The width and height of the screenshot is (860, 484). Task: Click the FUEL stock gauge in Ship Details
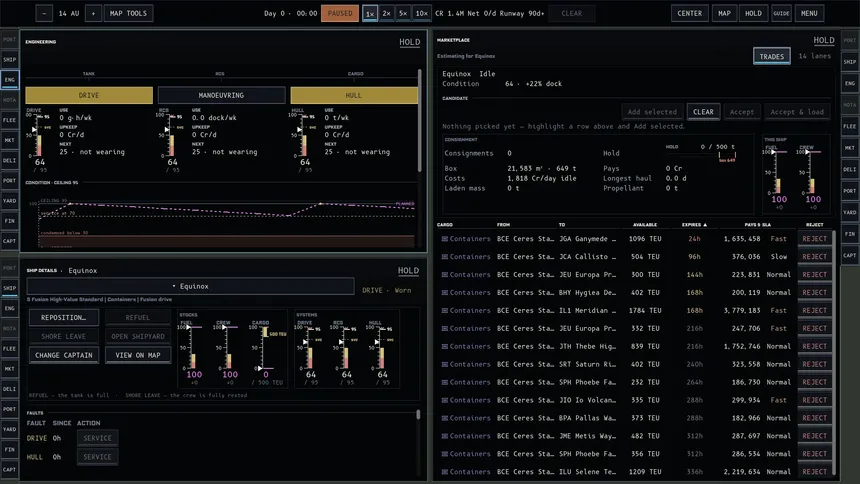[x=192, y=351]
